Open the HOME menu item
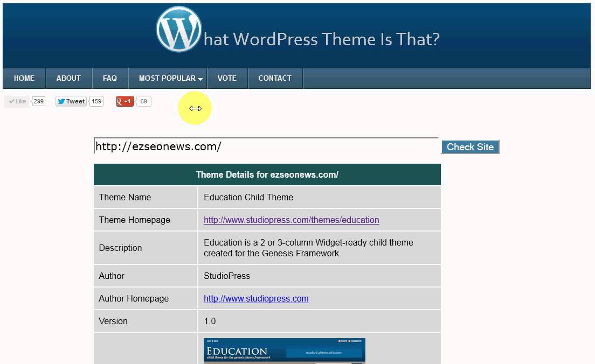This screenshot has width=595, height=364. (24, 78)
